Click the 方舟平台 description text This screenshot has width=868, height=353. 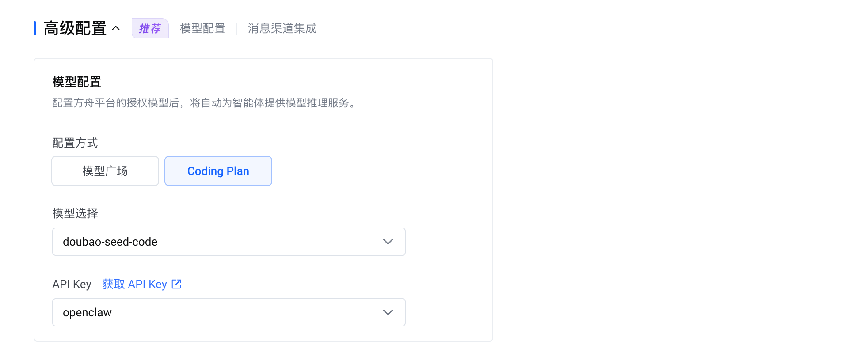[x=204, y=103]
